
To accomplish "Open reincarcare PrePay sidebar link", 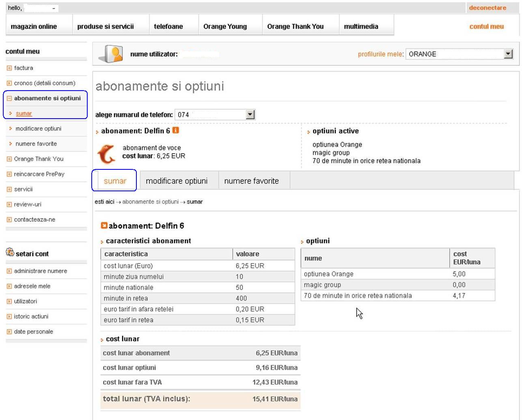I will click(x=39, y=174).
